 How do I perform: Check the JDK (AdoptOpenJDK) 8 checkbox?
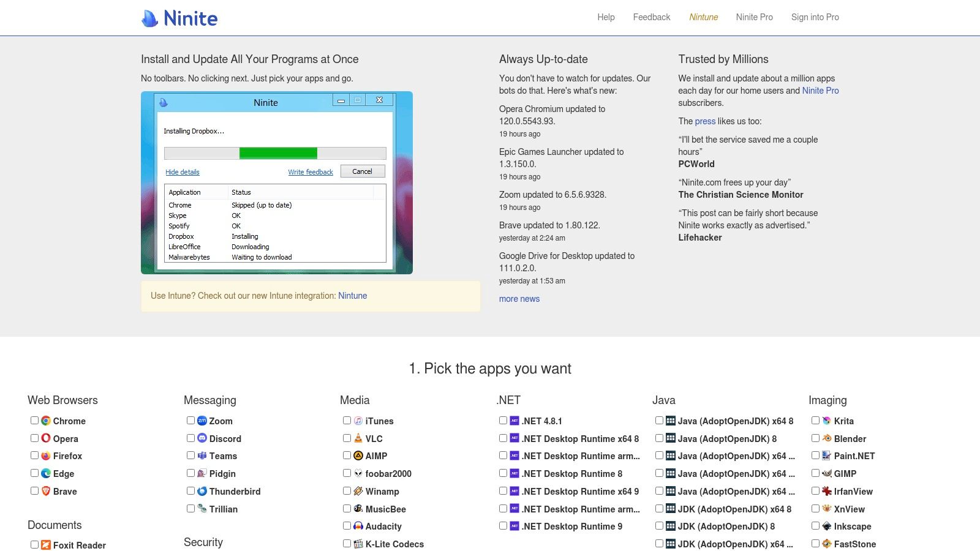click(x=659, y=525)
